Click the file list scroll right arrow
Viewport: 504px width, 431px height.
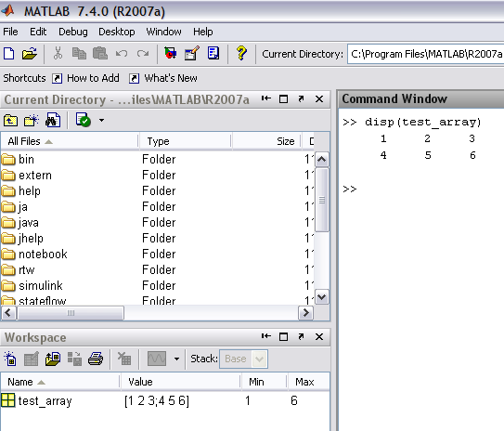(305, 313)
